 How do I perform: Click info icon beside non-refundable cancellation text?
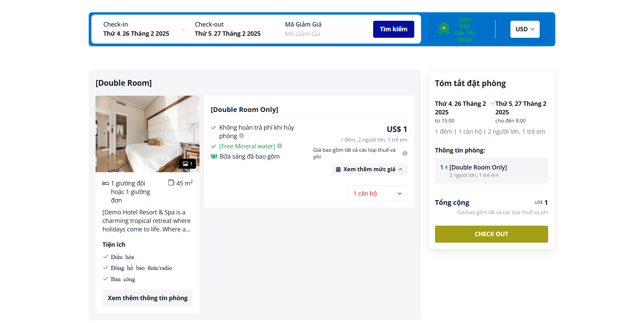(242, 136)
